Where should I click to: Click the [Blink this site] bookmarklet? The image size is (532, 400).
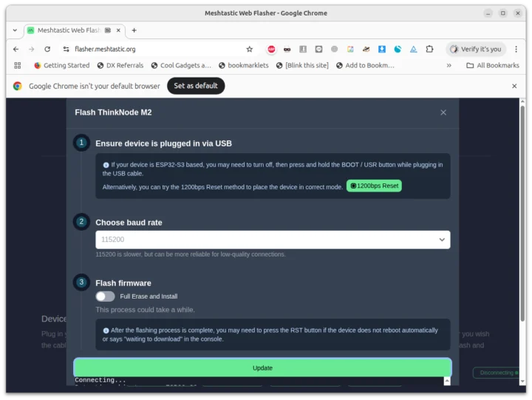pos(302,65)
